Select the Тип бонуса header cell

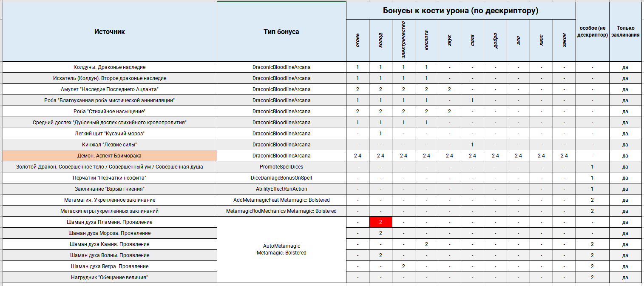pos(281,32)
